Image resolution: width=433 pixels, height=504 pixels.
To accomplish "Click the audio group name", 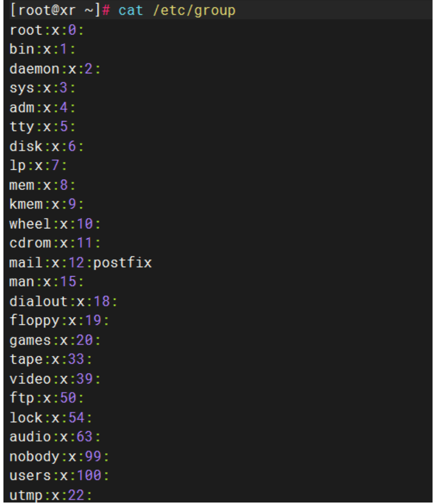I will coord(30,437).
